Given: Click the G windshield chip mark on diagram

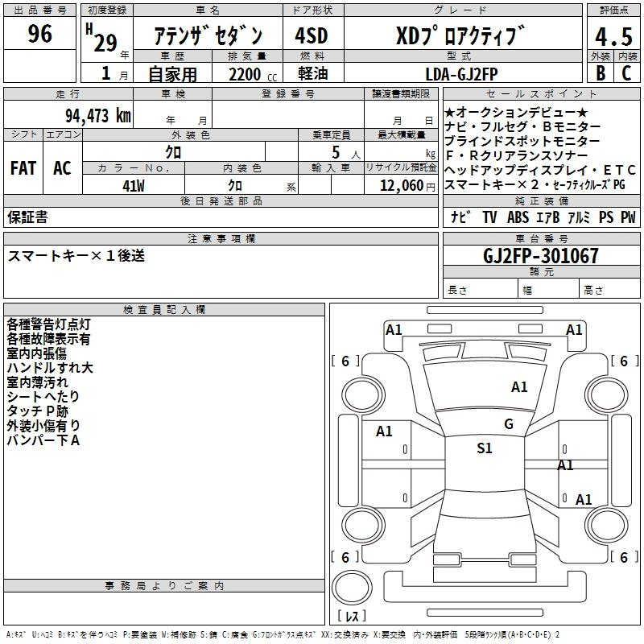Looking at the screenshot, I should click(508, 424).
